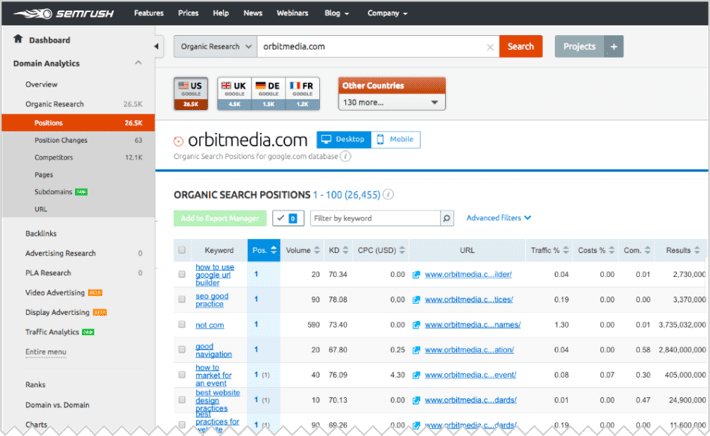Sort by the CPC (USD) column arrows
The width and height of the screenshot is (710, 436).
[x=402, y=250]
